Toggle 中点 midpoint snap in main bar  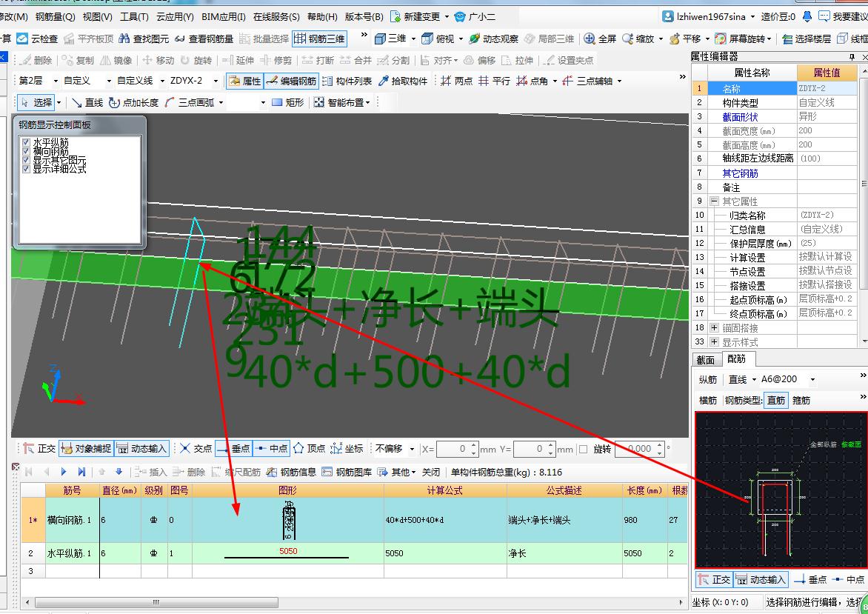click(271, 448)
